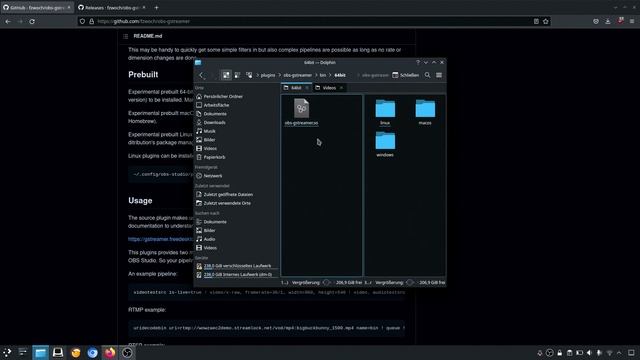Open the README.md outline list icon
The width and height of the screenshot is (640, 360).
(126, 36)
